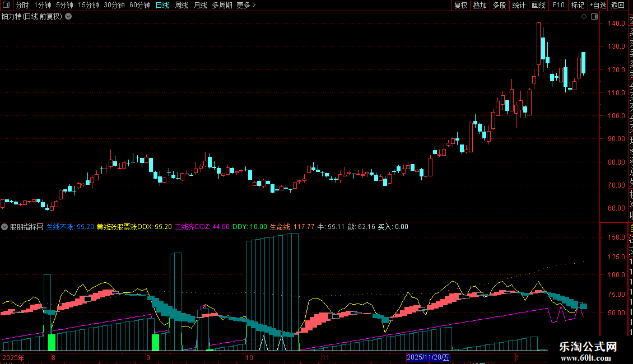Click the 三线齐DDZ: 44.00 label
633x364 pixels.
point(202,227)
